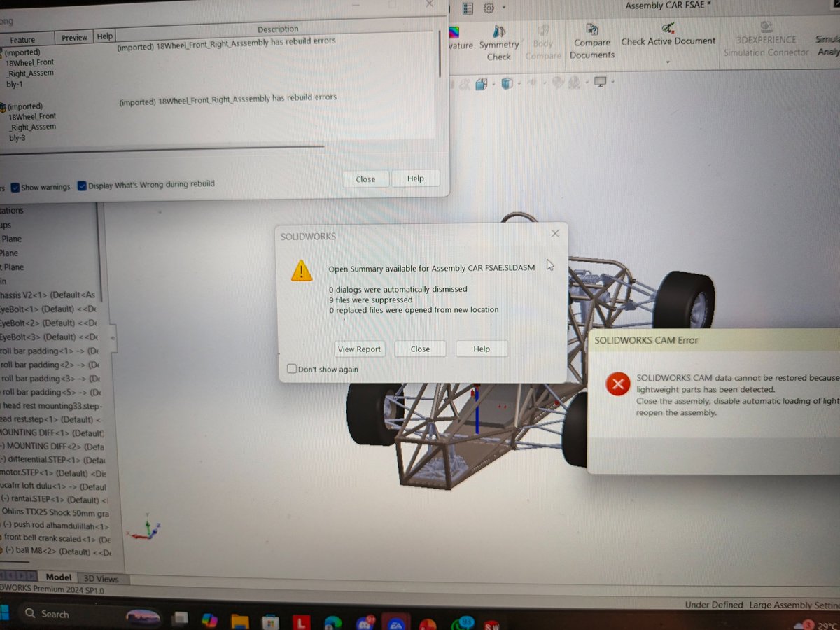840x630 pixels.
Task: Select roll bar padding<3> tree item
Action: (50, 379)
